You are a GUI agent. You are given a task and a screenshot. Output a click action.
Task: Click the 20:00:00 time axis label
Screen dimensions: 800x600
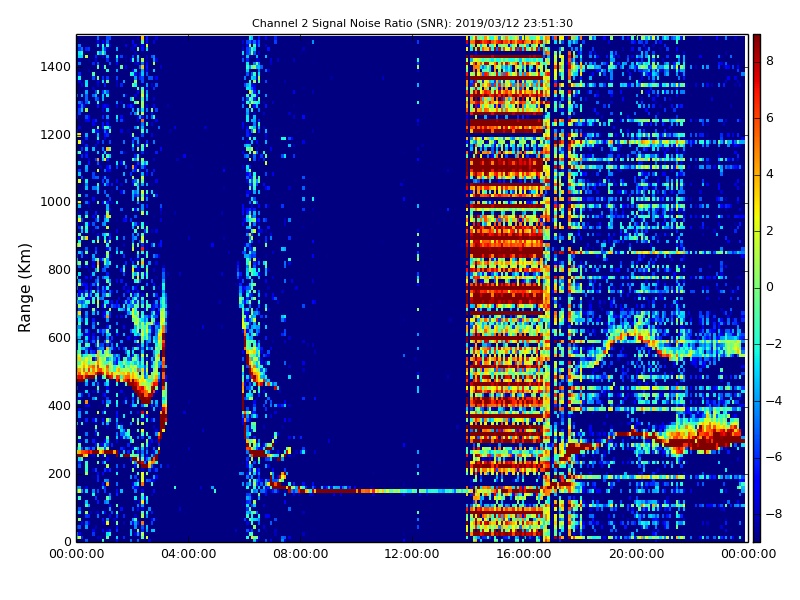coord(636,554)
